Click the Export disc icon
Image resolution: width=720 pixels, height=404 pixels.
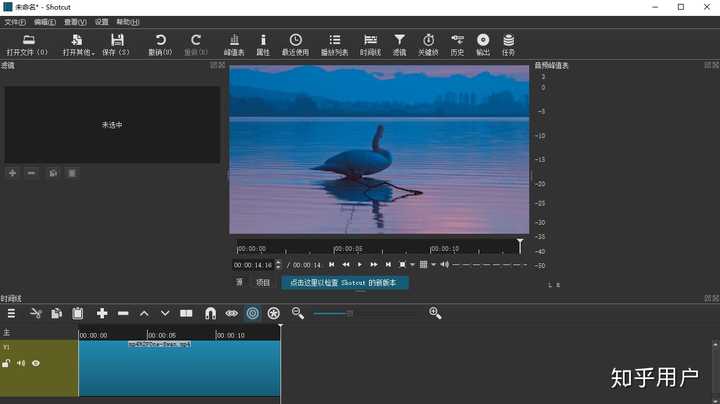[x=483, y=45]
